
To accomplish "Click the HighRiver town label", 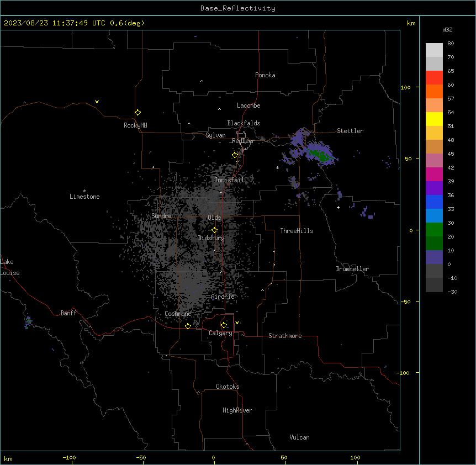I will click(x=237, y=410).
